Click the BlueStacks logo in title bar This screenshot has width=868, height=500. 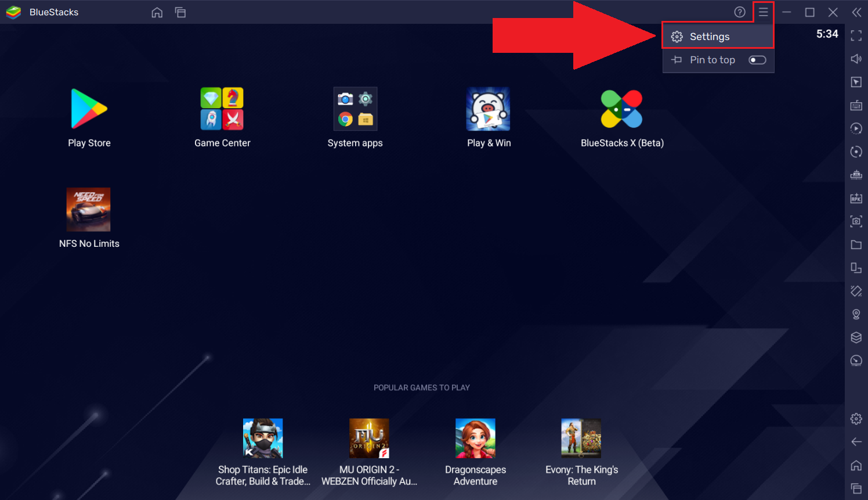pos(13,12)
